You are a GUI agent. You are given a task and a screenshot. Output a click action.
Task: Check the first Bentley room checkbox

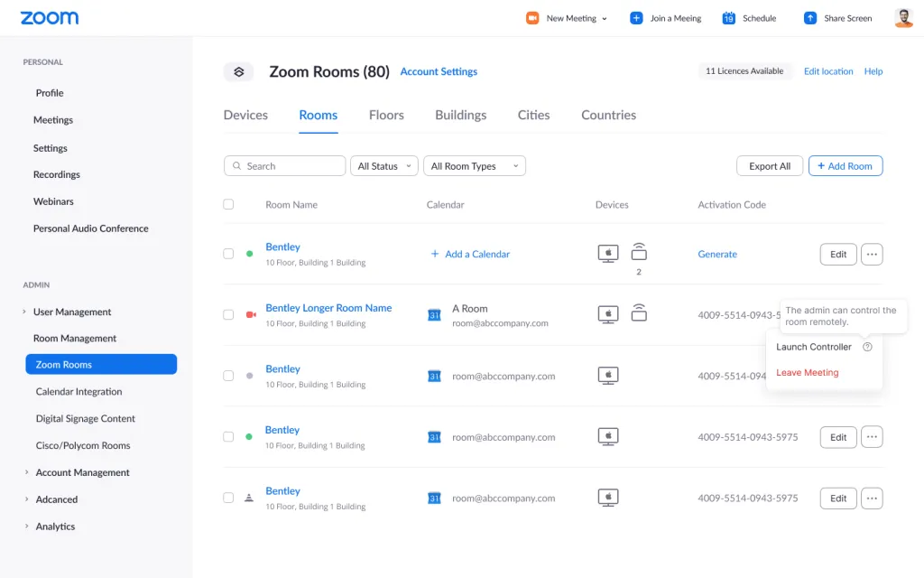click(228, 254)
